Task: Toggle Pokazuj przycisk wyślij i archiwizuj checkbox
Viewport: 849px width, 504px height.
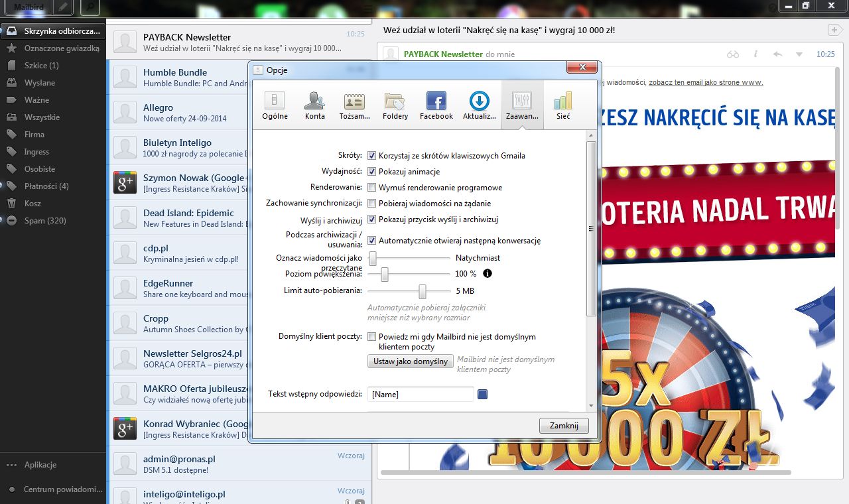Action: coord(372,220)
